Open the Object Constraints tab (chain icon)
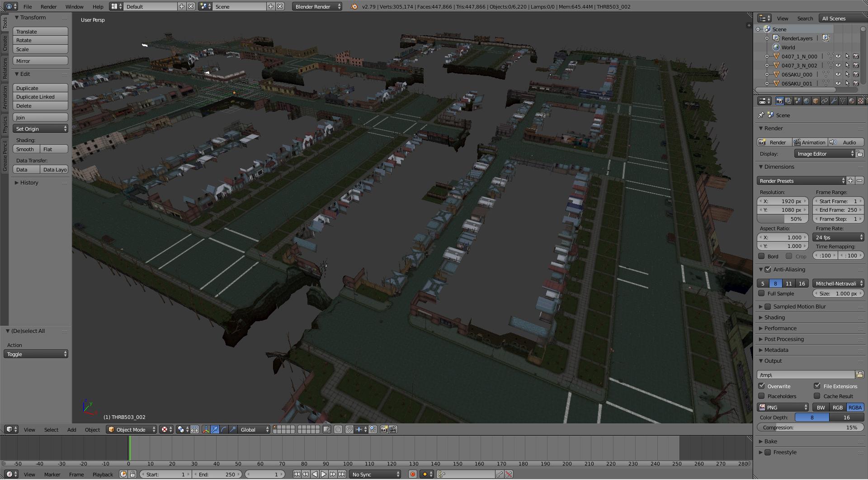868x480 pixels. (x=825, y=101)
